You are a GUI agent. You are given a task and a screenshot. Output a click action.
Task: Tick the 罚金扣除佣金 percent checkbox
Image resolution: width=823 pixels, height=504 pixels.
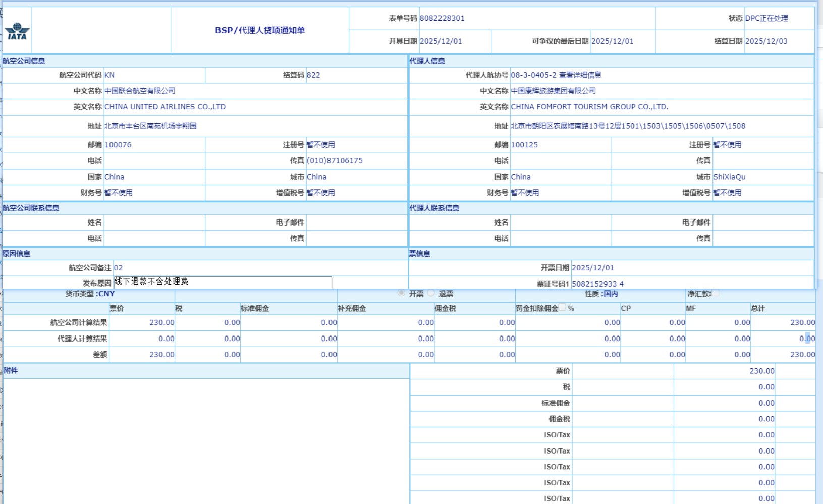563,308
